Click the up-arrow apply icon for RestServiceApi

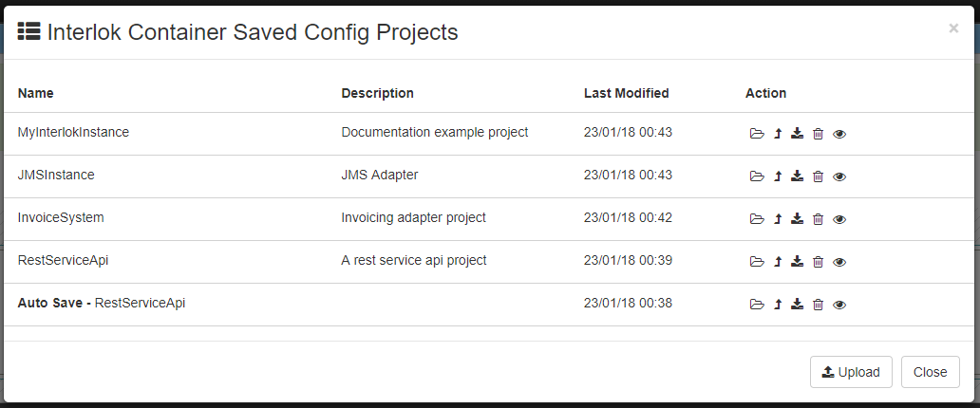(x=778, y=262)
